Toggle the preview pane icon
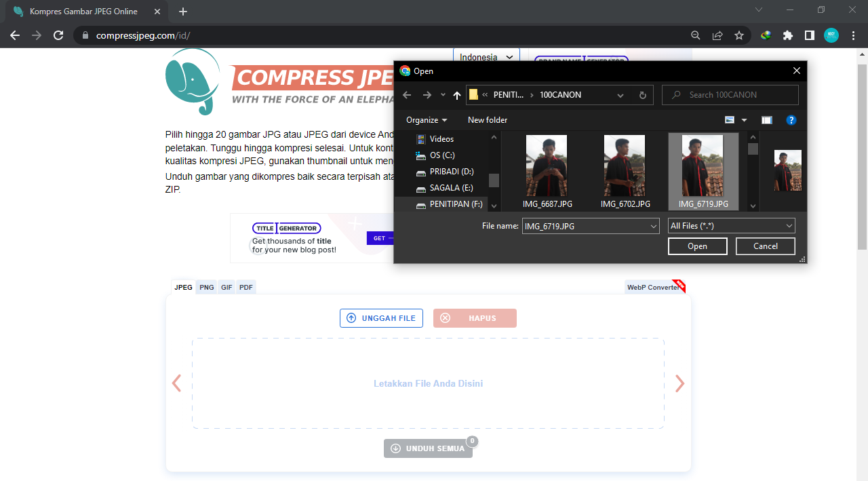Viewport: 868px width, 481px height. [x=767, y=120]
